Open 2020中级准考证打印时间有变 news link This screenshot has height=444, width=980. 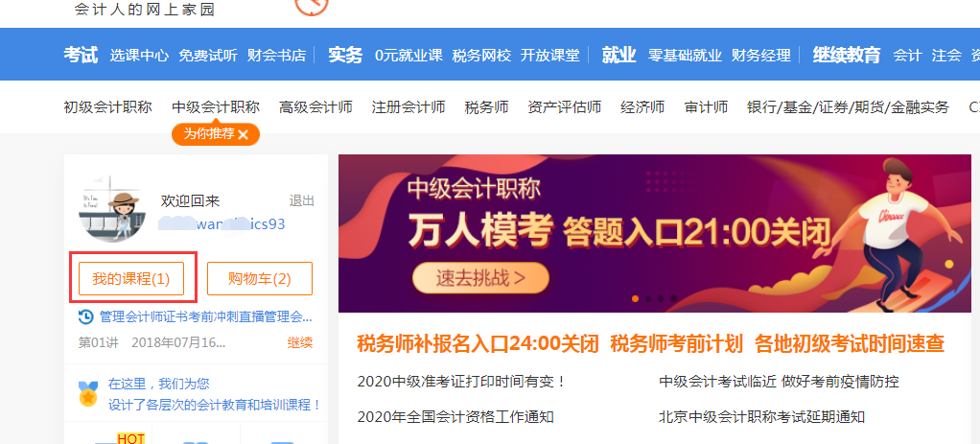462,382
